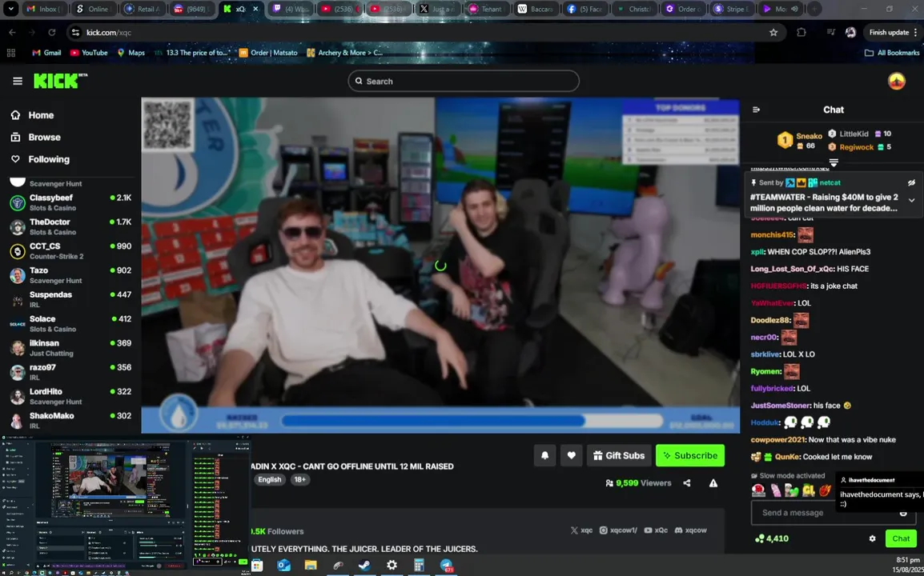924x576 pixels.
Task: Reload the page
Action: click(52, 32)
